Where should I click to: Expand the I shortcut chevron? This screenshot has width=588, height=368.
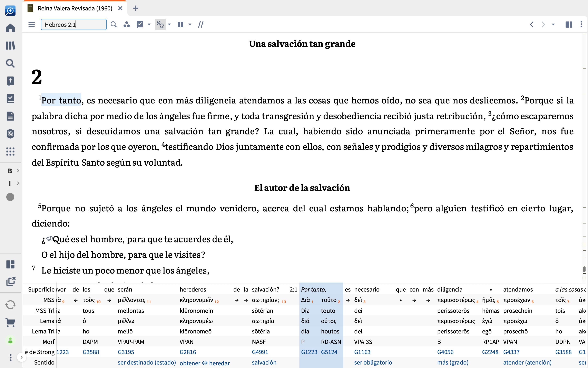click(x=18, y=183)
